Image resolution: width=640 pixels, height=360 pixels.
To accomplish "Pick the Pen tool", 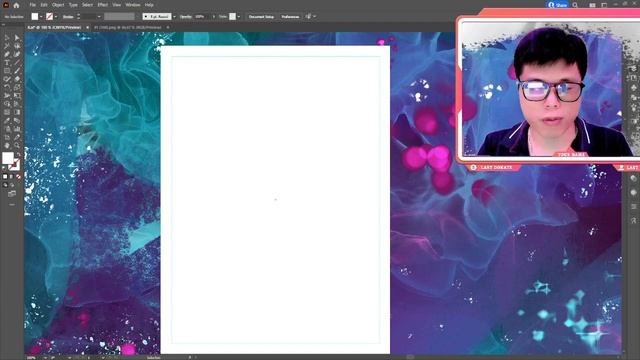I will coord(7,54).
